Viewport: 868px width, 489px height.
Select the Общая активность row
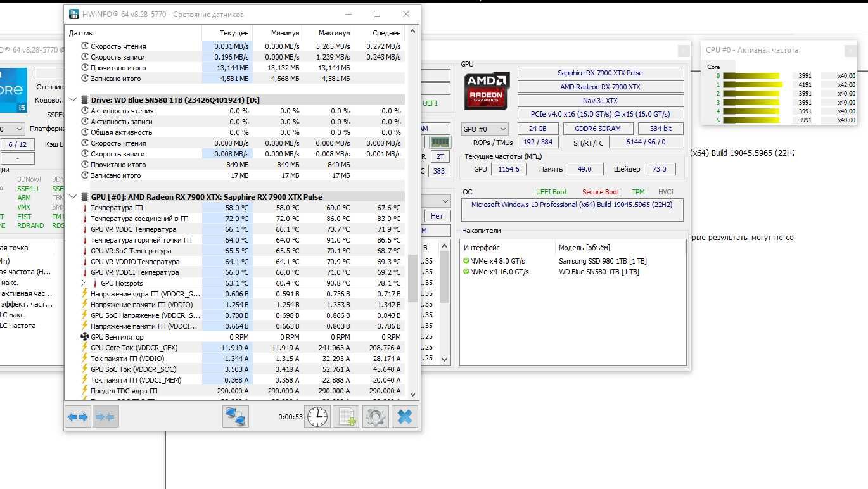[235, 132]
